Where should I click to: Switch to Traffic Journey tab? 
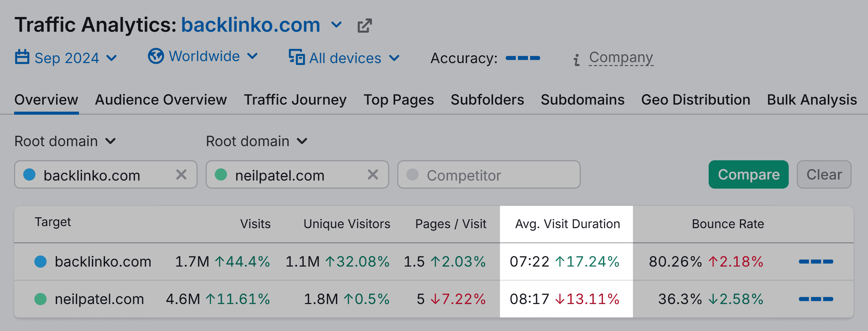point(295,100)
